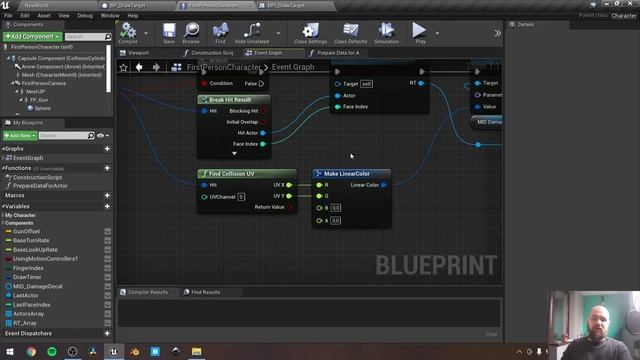Collapse the Functions section
Viewport: 640px width, 360px height.
(x=3, y=168)
